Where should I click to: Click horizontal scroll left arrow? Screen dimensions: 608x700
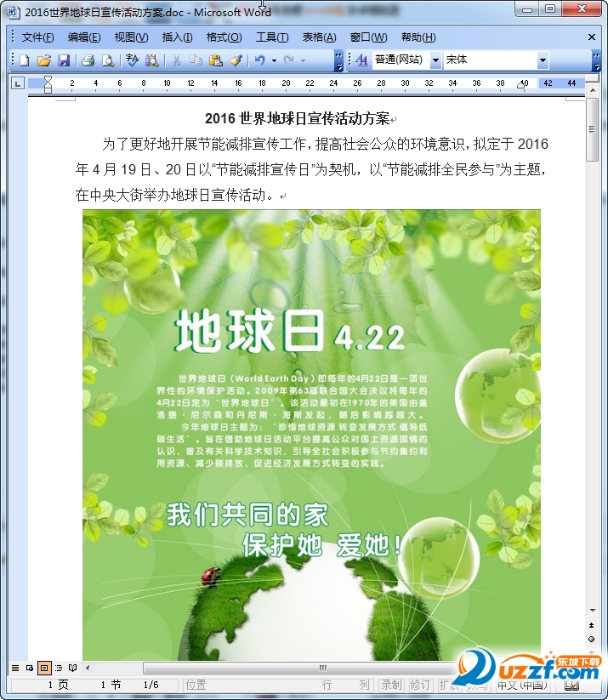pyautogui.click(x=88, y=668)
